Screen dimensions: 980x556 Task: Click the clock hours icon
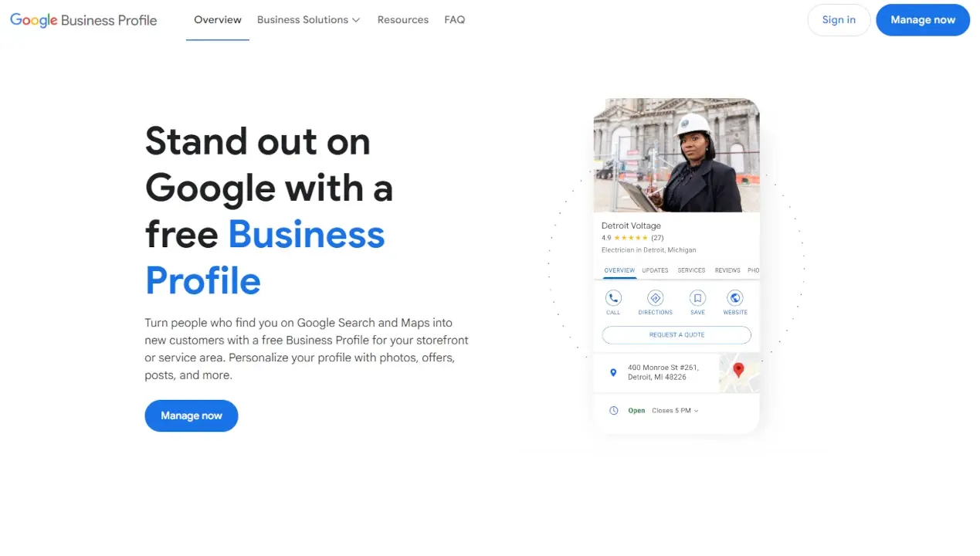pos(614,411)
